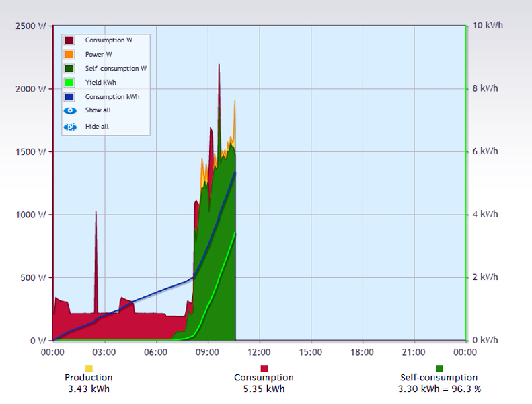
Task: Click the green Self-consumption summary swatch
Action: pos(439,368)
